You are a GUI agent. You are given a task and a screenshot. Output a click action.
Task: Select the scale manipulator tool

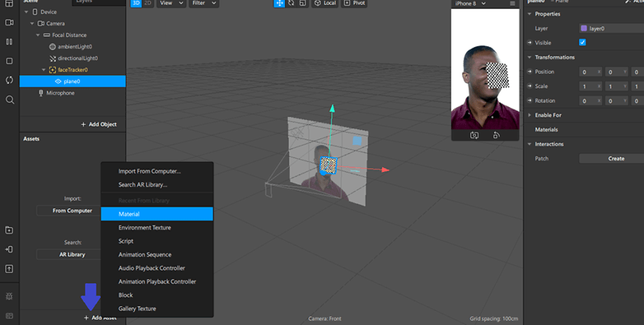pyautogui.click(x=303, y=3)
